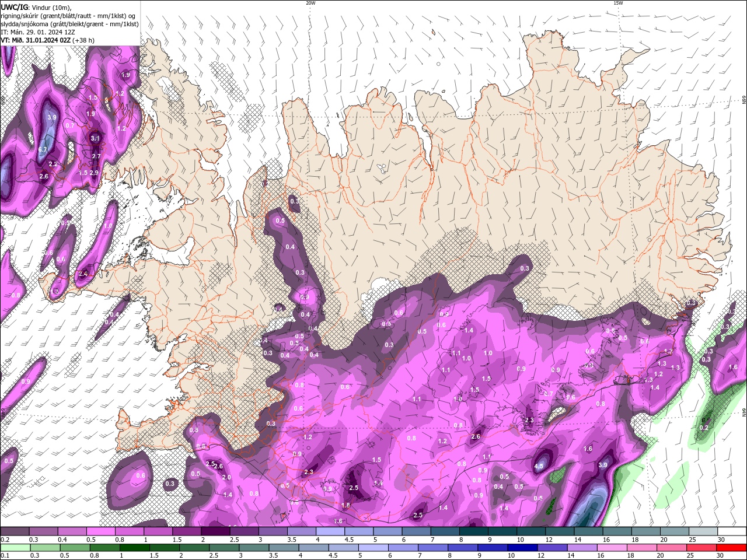The image size is (747, 560).
Task: Click the 1.8 value near the south coast
Action: click(x=345, y=505)
